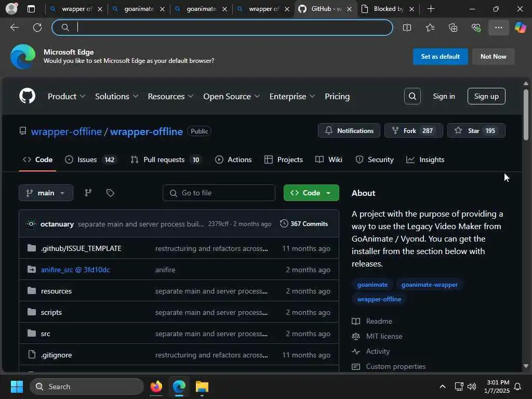Expand the Solutions menu
Screen dimensions: 532x399
tap(116, 96)
